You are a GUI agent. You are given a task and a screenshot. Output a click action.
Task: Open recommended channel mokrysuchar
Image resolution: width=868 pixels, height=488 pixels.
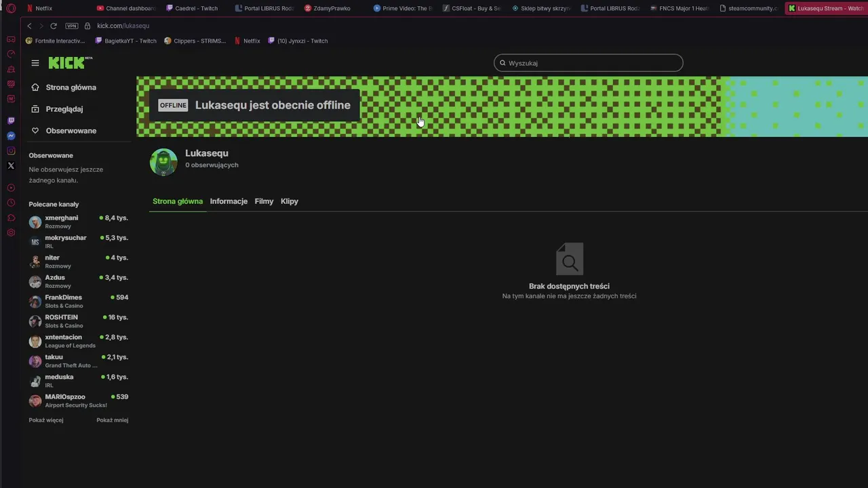78,241
